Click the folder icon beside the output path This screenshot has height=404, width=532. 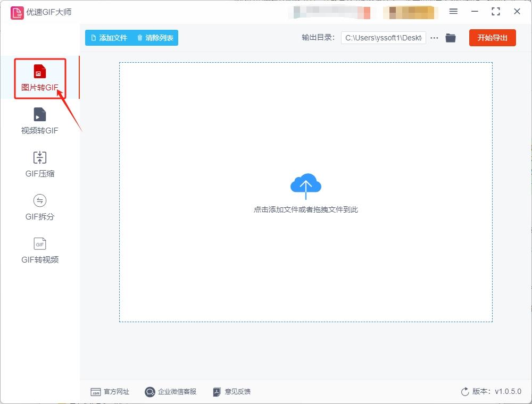pos(451,37)
